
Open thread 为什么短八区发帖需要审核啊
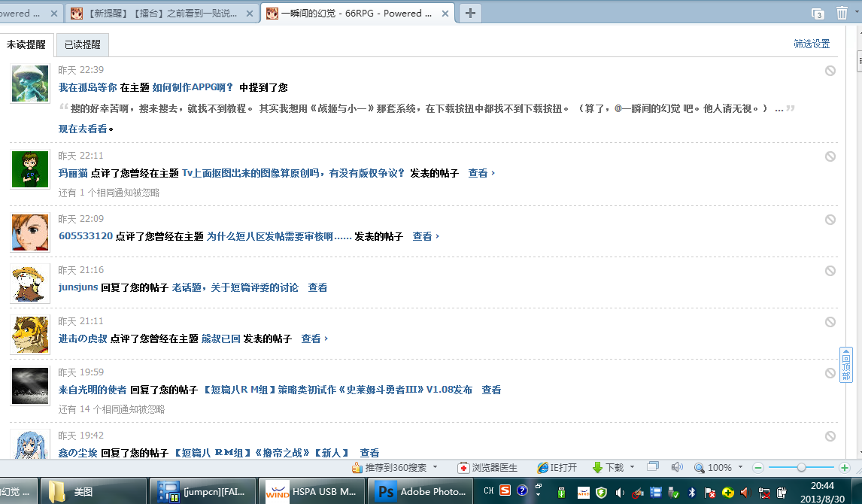(x=279, y=236)
